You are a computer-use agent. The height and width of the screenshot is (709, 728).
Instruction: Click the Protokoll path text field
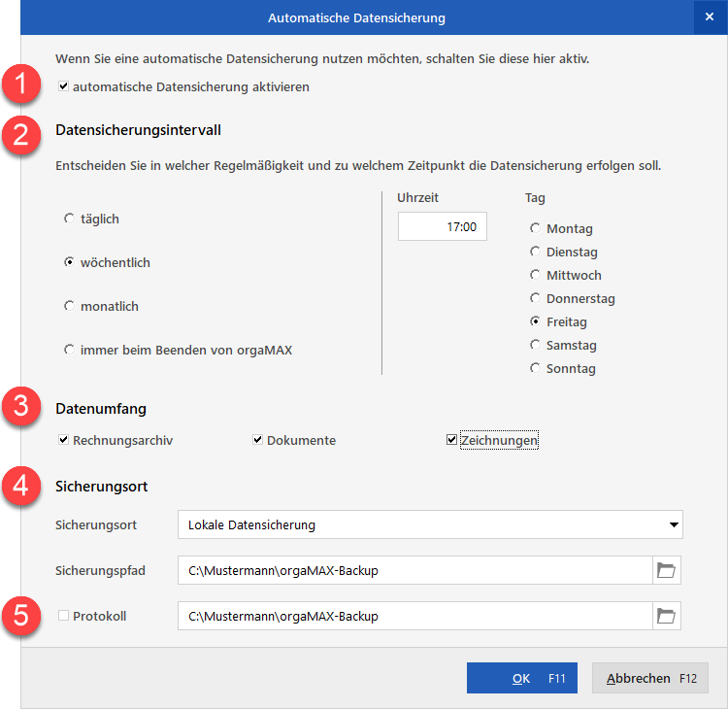(415, 616)
